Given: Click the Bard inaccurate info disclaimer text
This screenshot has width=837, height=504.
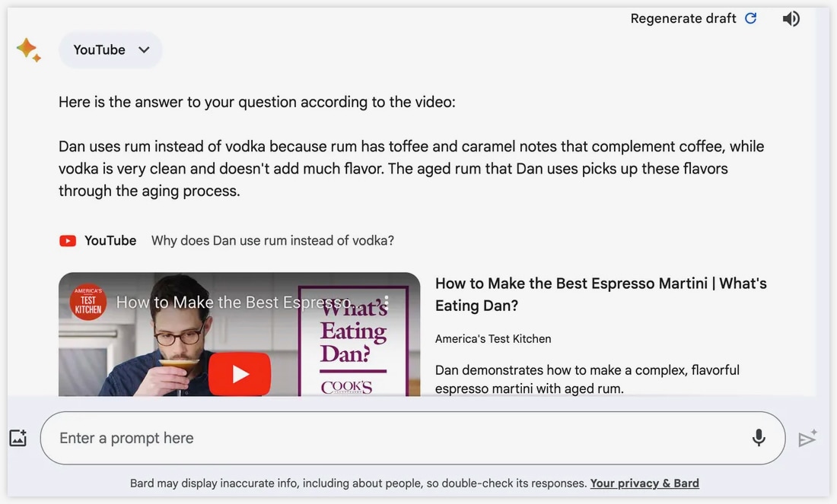Looking at the screenshot, I should [358, 483].
